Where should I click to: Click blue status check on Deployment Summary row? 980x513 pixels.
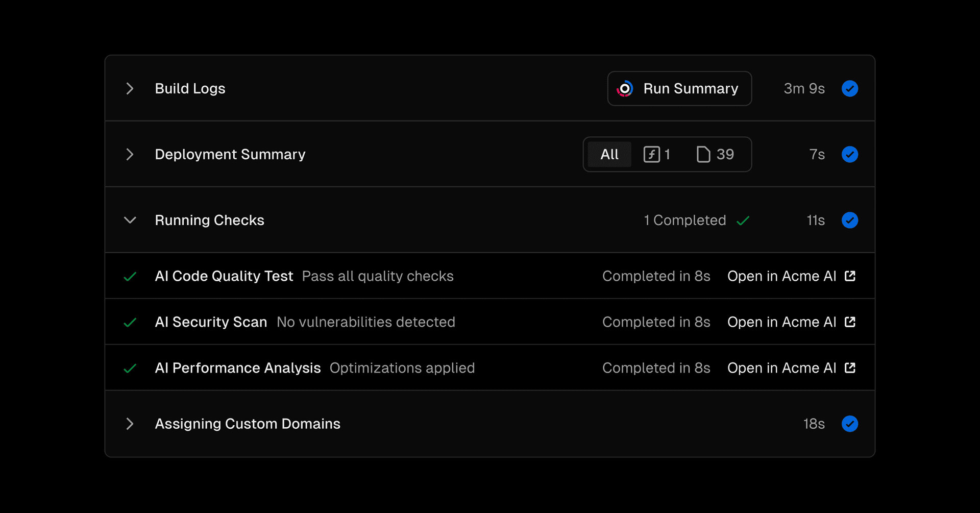(x=850, y=154)
